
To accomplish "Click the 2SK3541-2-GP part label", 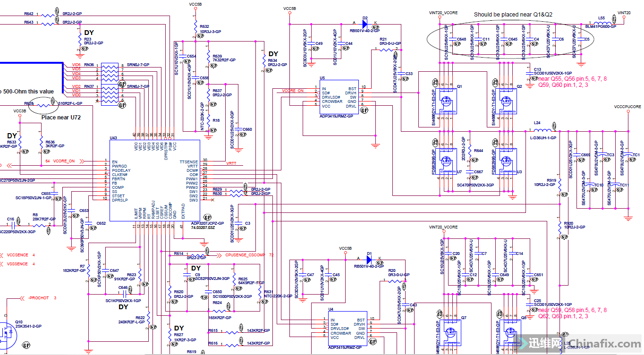I will point(28,326).
